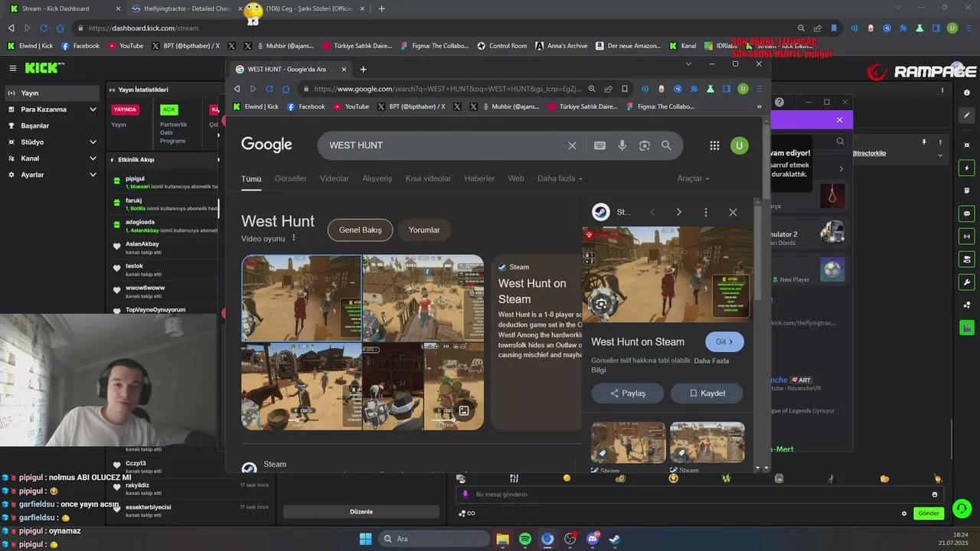
Task: Go to the next image in preview panel
Action: pyautogui.click(x=678, y=212)
